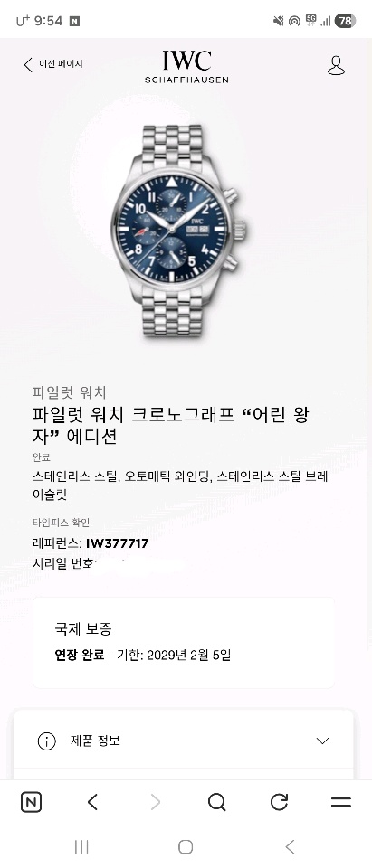Tap the 국제 보증 warranty card
Viewport: 372px width, 868px height.
coord(184,642)
